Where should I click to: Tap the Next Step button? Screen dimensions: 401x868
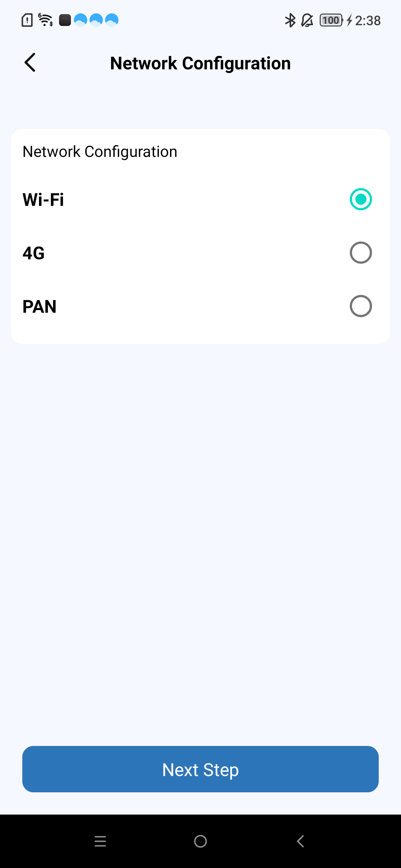(200, 769)
